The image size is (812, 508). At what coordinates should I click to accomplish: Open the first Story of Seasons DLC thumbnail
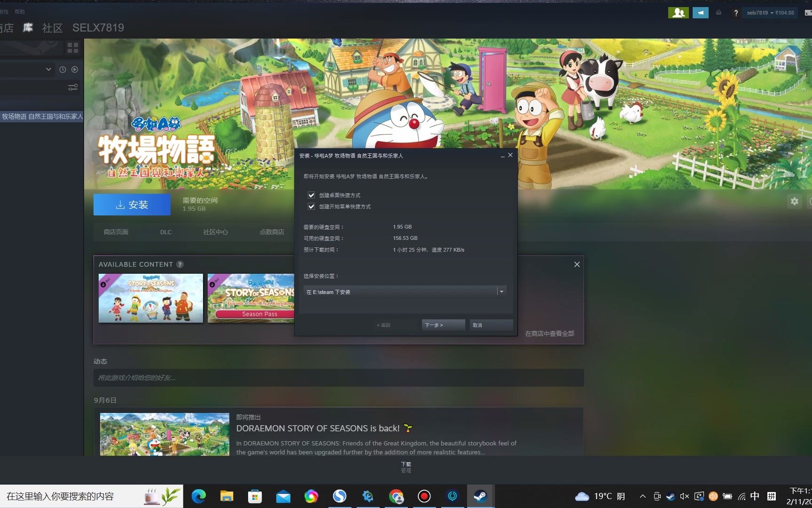(x=151, y=298)
